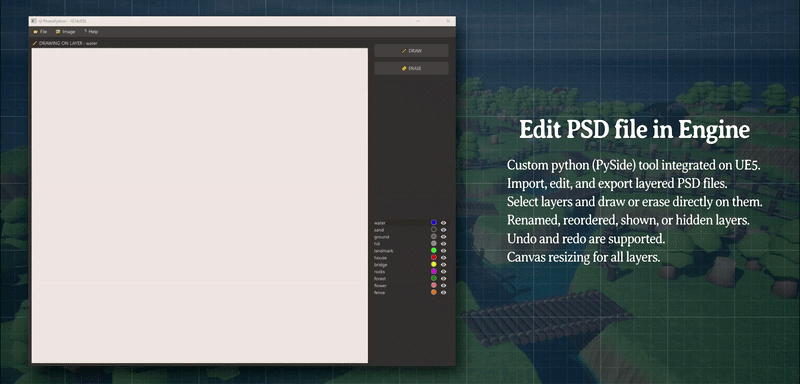Click the blue swatch of water layer

click(x=434, y=223)
